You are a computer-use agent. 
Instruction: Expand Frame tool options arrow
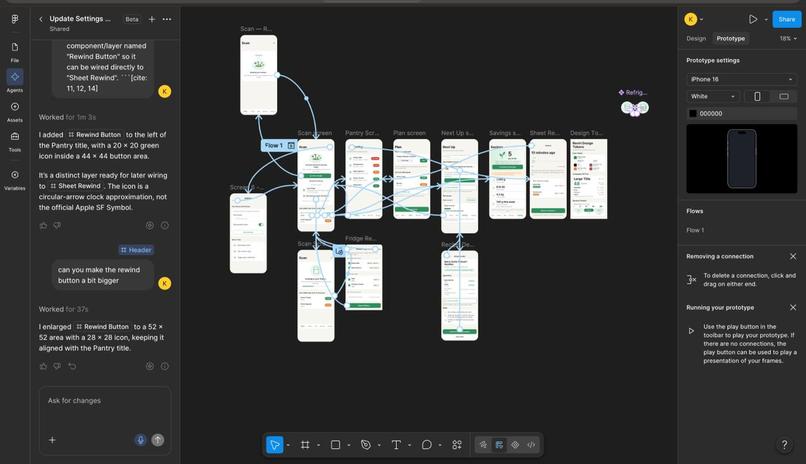[319, 445]
